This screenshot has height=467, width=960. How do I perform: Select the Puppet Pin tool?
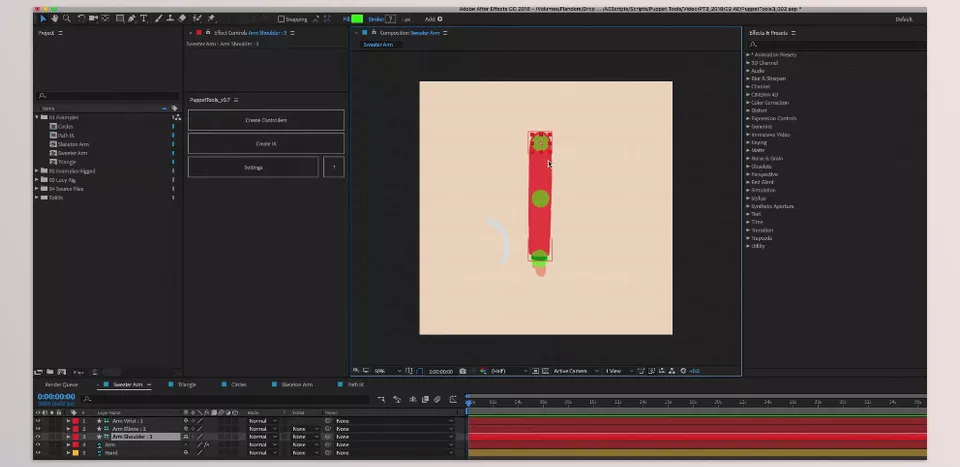211,19
